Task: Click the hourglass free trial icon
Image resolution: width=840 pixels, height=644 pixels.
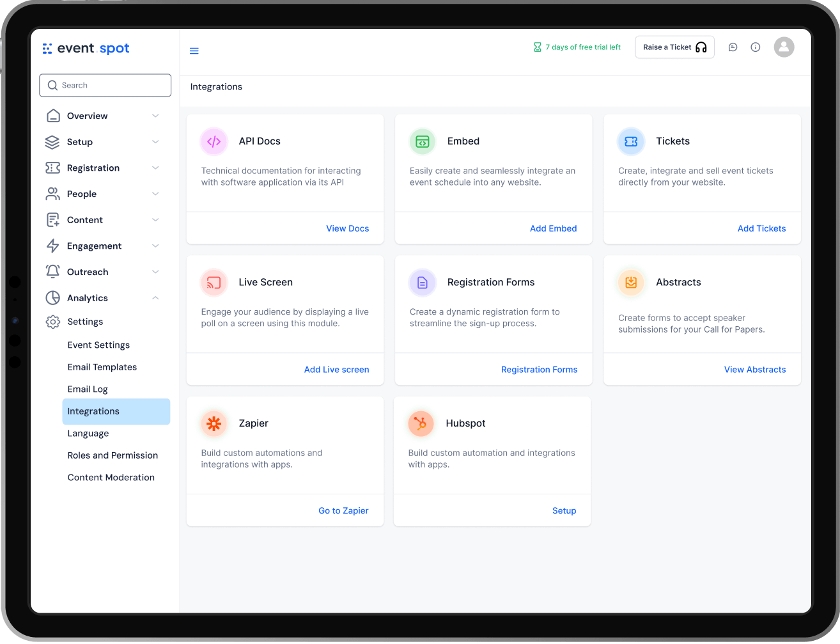Action: point(538,47)
